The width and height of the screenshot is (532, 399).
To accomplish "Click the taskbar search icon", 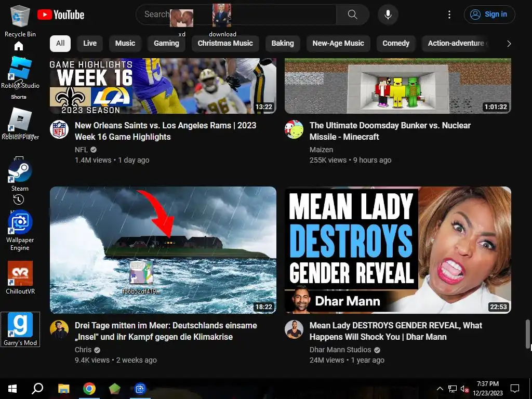I will click(x=37, y=389).
